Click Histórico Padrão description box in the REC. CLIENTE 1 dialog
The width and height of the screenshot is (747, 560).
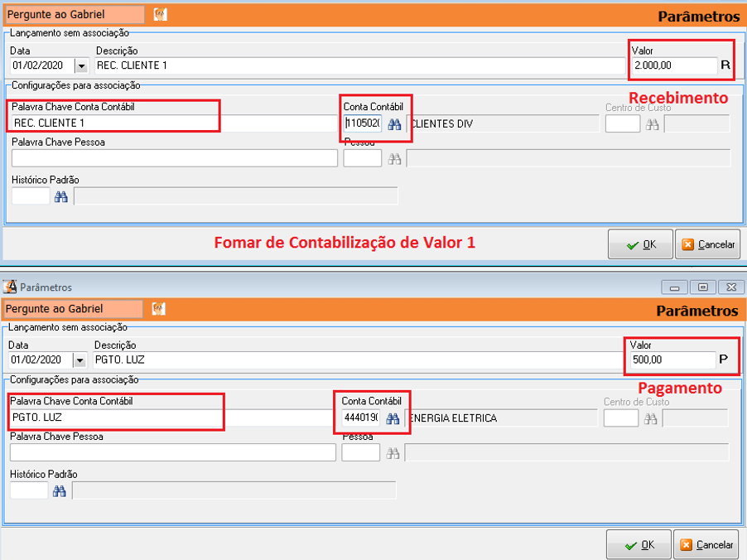tap(236, 196)
